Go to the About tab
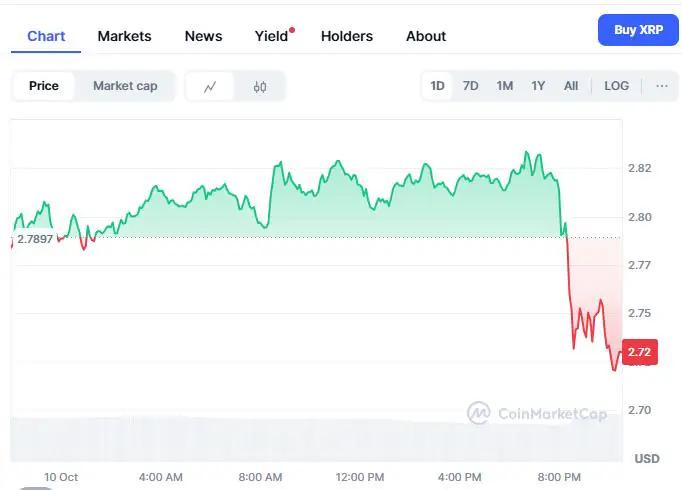The width and height of the screenshot is (682, 490). [426, 36]
